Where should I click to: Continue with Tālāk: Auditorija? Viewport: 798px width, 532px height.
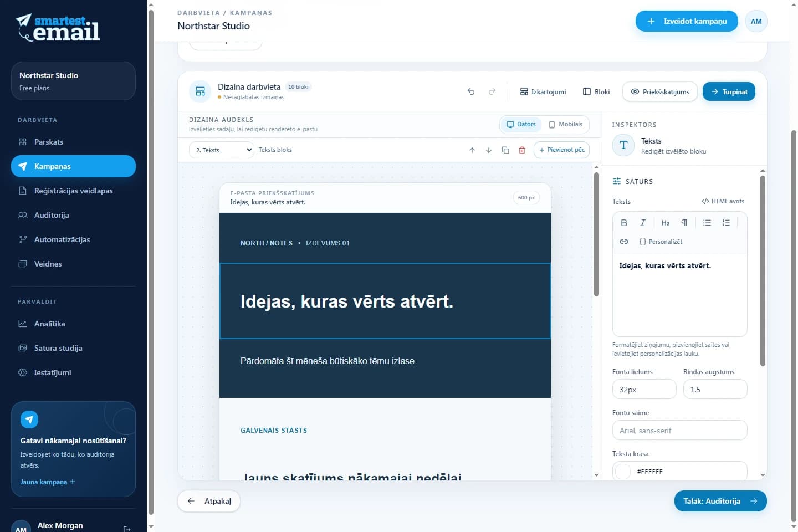(720, 501)
